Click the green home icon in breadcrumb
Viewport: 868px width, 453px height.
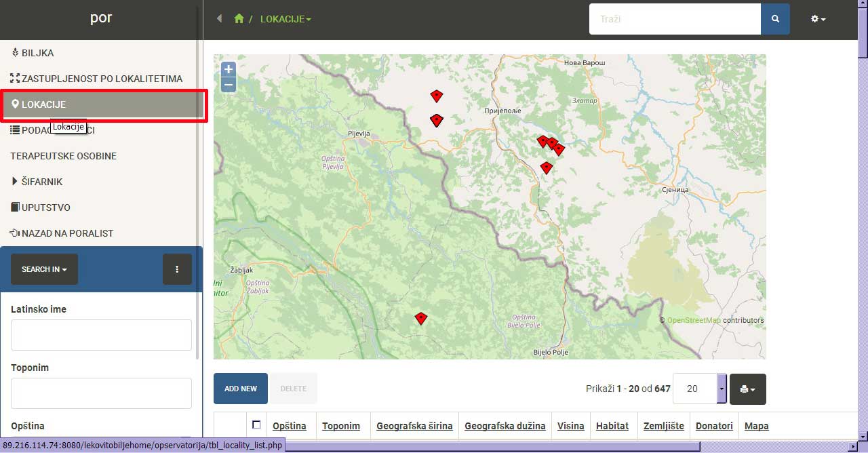coord(238,19)
